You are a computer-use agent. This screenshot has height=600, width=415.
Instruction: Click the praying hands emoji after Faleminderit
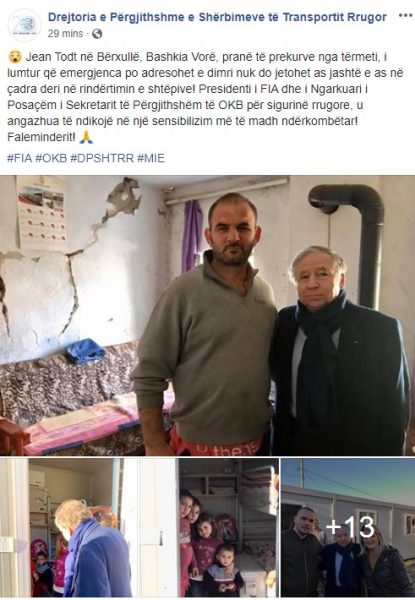86,137
